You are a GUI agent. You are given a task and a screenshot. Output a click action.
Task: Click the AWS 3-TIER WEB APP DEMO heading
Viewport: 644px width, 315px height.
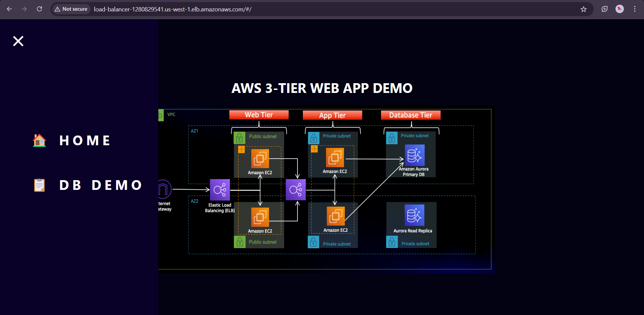322,88
